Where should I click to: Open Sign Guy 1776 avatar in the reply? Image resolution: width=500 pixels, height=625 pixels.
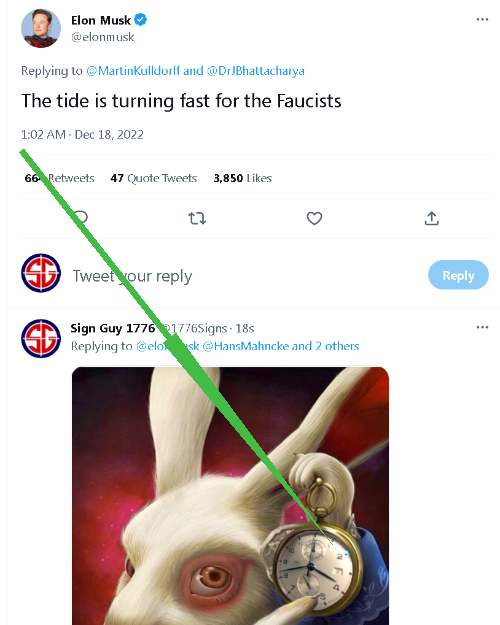tap(41, 338)
